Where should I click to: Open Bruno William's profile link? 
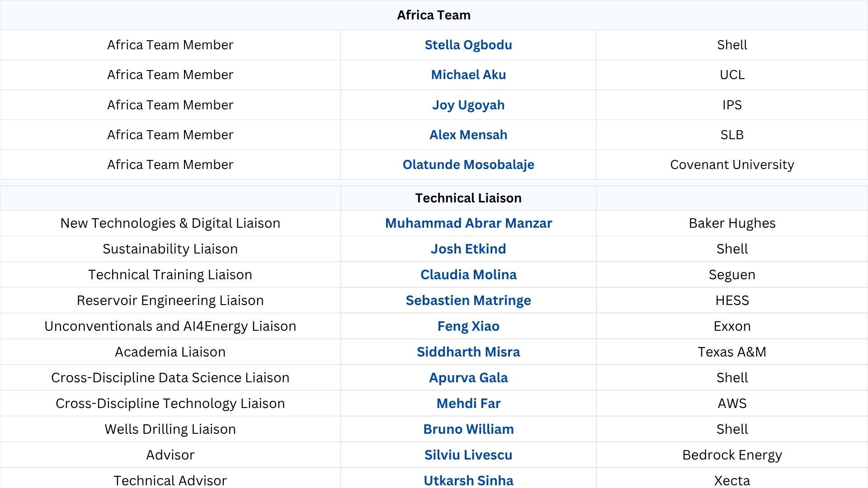tap(468, 429)
